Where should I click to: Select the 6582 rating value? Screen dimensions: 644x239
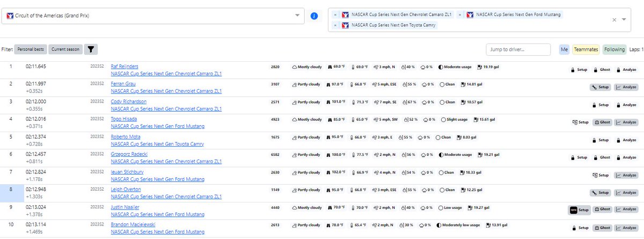click(276, 155)
